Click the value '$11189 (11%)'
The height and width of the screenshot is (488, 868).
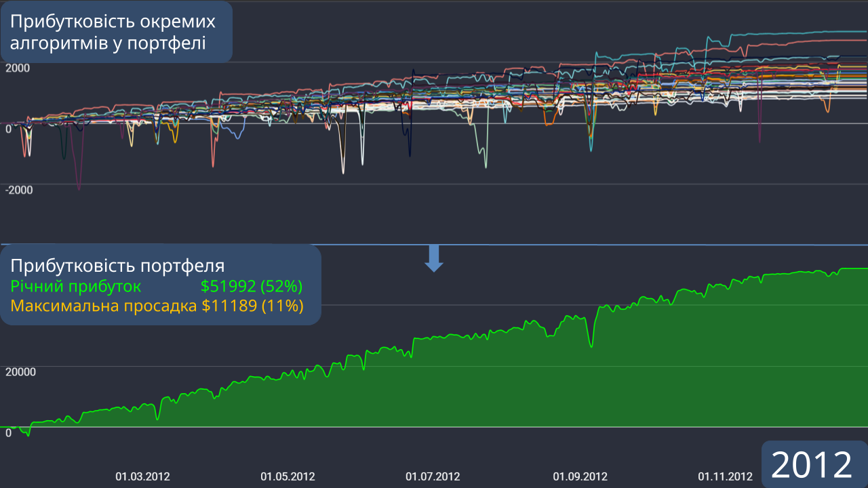[252, 306]
